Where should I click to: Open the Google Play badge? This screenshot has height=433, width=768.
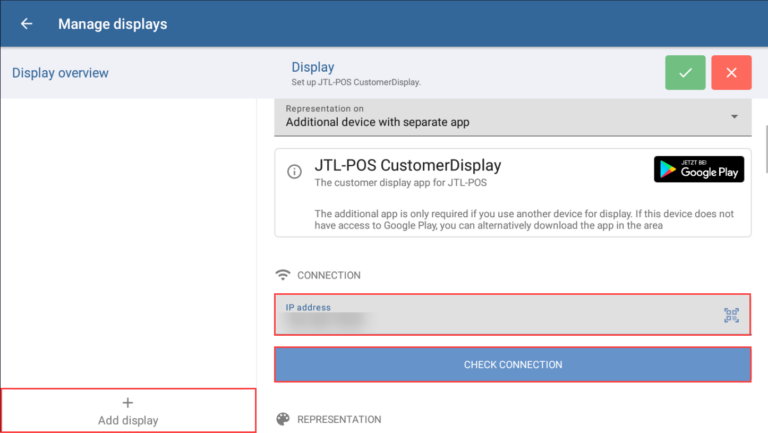coord(699,169)
